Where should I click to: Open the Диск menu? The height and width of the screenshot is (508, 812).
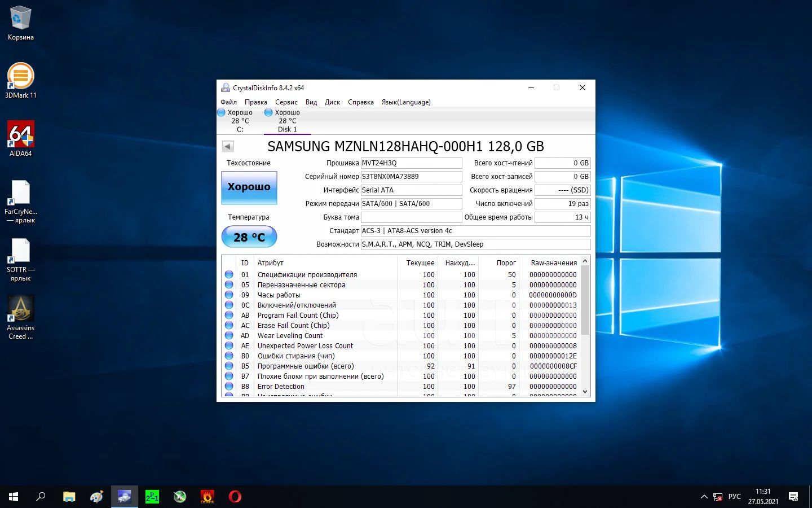coord(332,102)
